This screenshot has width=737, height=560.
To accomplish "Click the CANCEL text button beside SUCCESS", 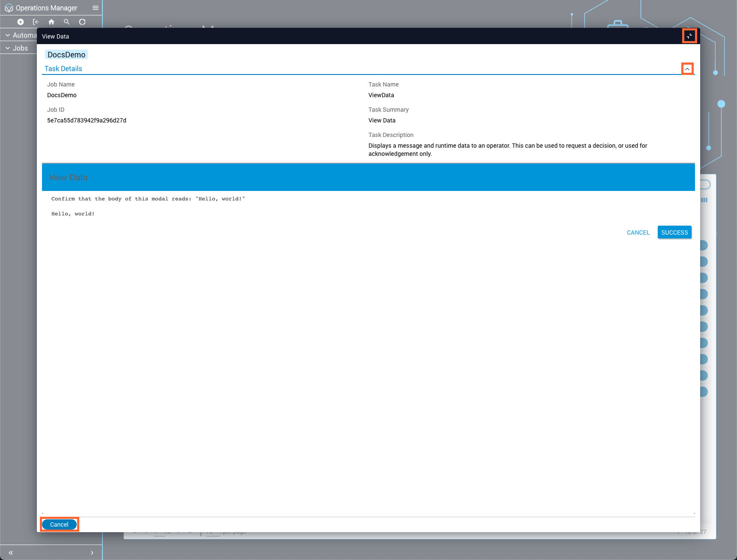I will point(638,232).
